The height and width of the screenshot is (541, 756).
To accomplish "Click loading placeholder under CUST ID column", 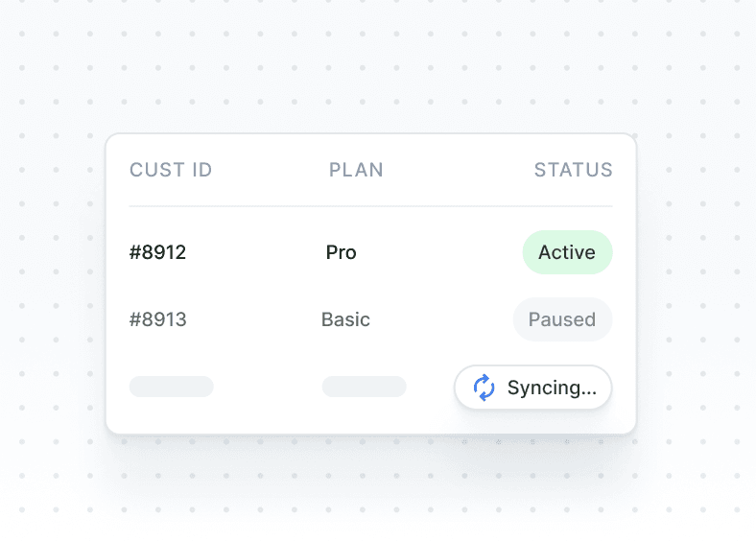I will pos(172,387).
